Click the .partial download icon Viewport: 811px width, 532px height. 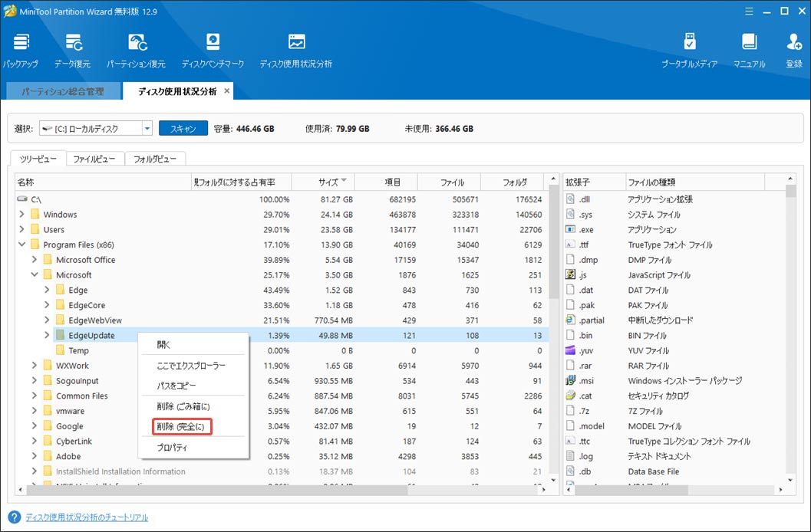pyautogui.click(x=570, y=320)
